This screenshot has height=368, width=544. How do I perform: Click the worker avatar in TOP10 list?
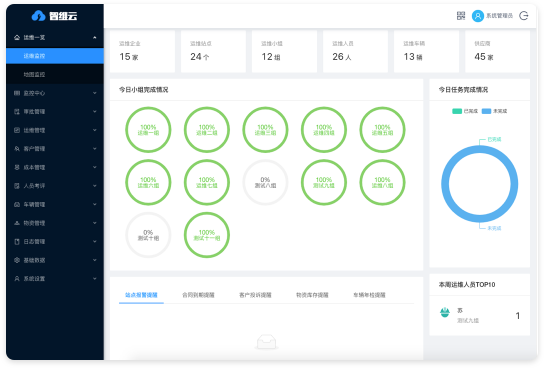tap(445, 313)
